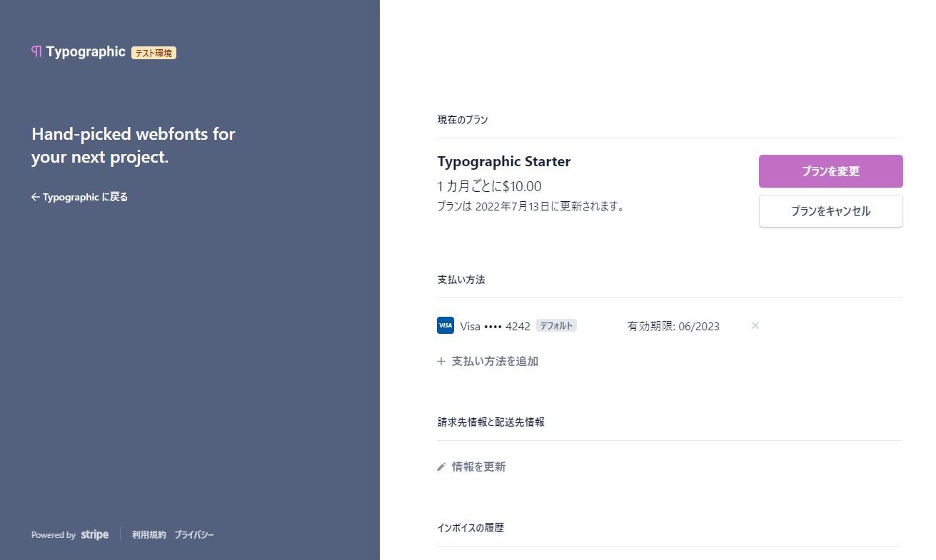Return via Typographic に戻る link
The width and height of the screenshot is (936, 560).
point(79,197)
